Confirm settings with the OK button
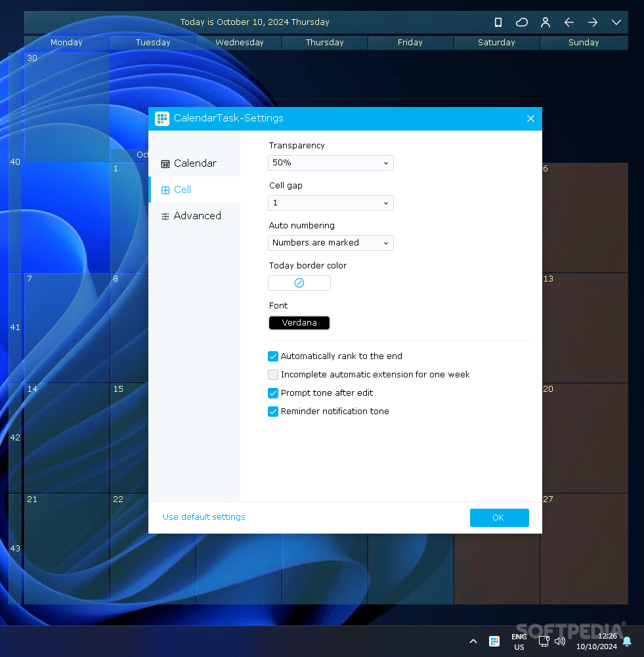The width and height of the screenshot is (644, 657). (499, 517)
